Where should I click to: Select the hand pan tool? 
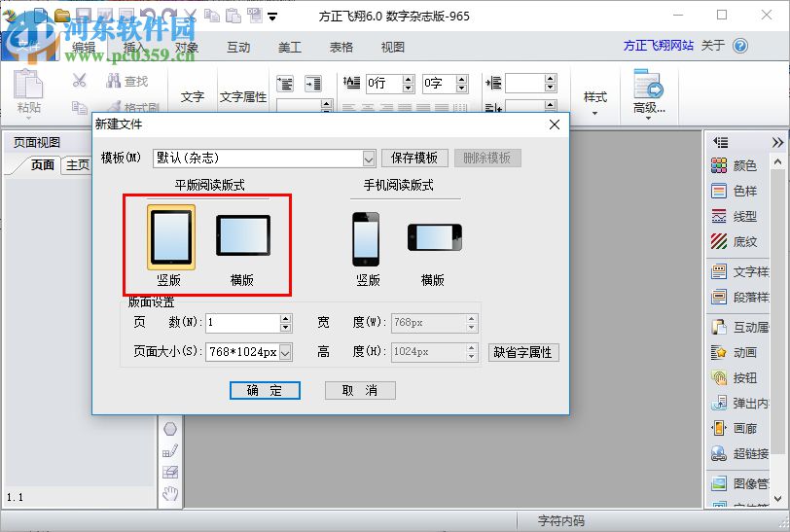click(x=170, y=493)
